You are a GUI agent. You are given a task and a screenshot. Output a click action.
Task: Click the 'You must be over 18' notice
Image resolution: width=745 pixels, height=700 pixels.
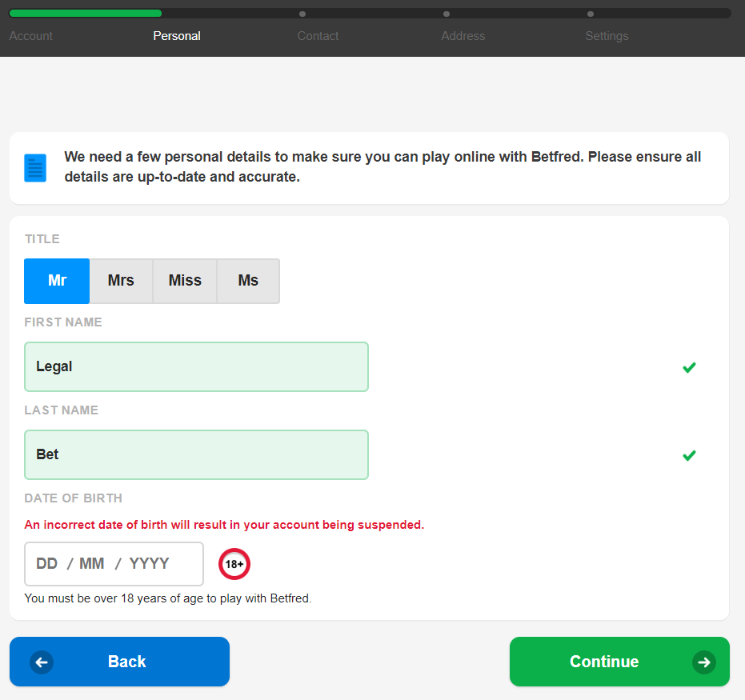(x=168, y=598)
